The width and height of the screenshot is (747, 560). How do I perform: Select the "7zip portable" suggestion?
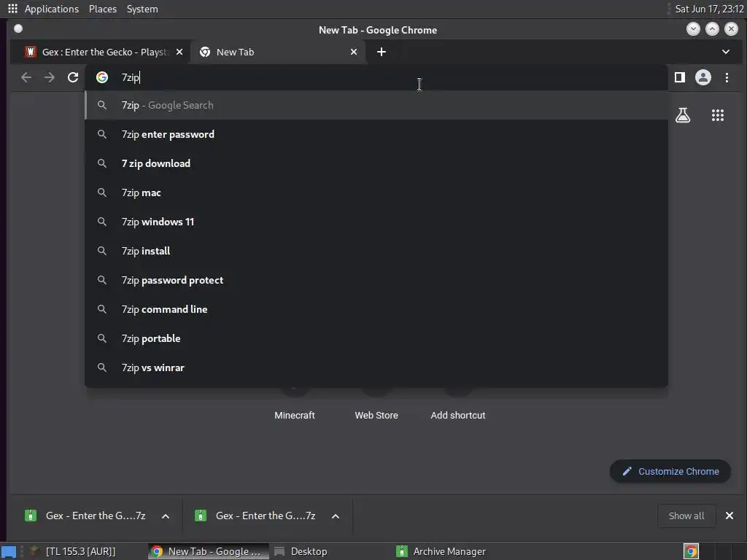[376, 338]
